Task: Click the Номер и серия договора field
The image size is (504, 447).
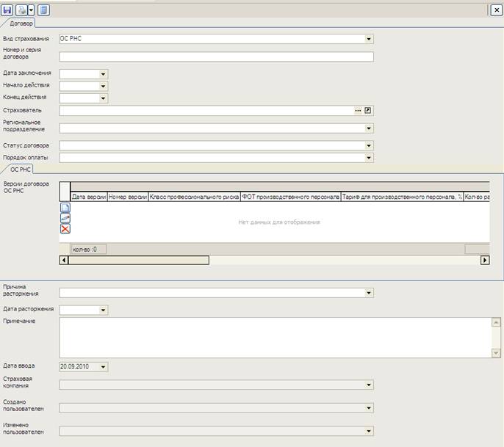Action: [216, 57]
